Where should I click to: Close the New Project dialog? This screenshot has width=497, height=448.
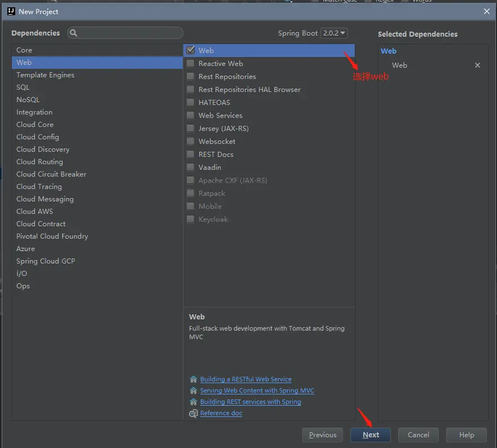click(x=486, y=11)
